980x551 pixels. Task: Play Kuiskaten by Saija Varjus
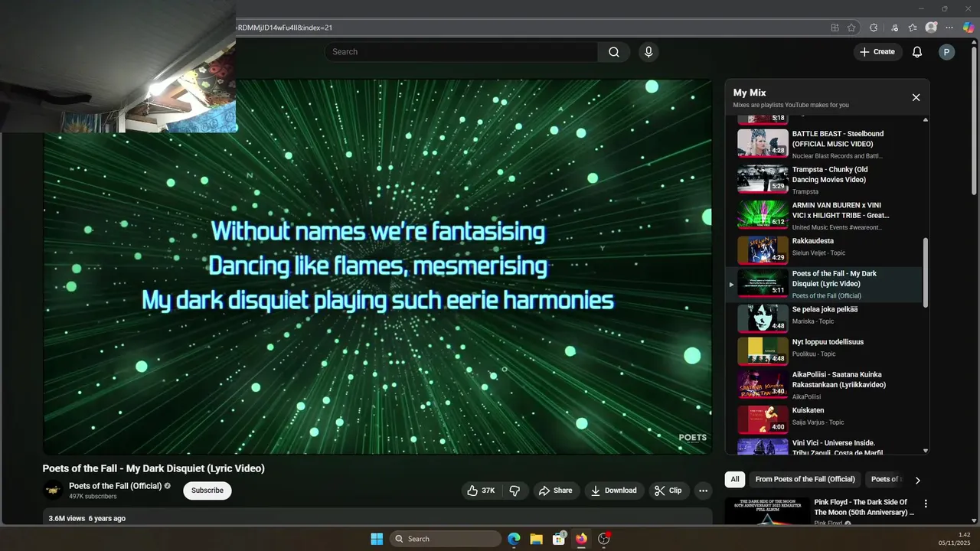coord(825,419)
